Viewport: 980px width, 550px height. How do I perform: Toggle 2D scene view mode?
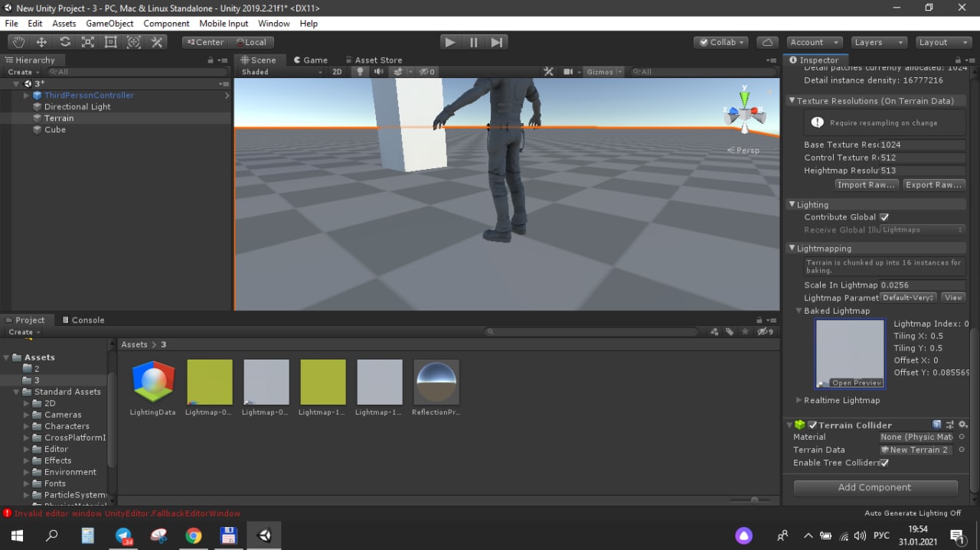(337, 72)
